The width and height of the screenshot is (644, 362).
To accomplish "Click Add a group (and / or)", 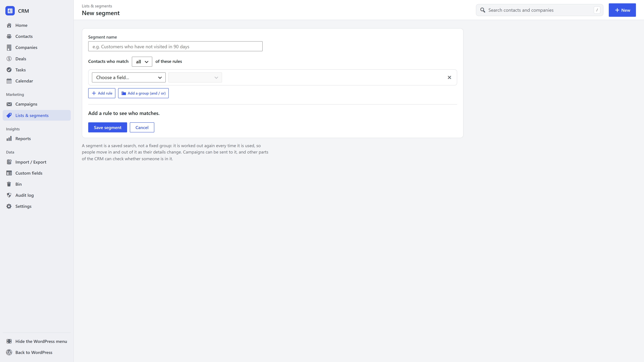I will (x=143, y=93).
